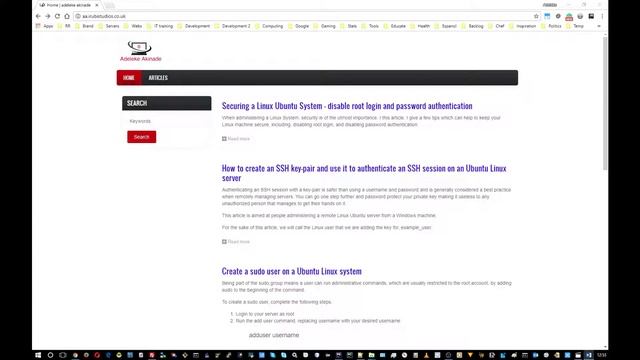Click the address bar showing aa.irubistudios.co.uk
The height and width of the screenshot is (360, 640).
coord(304,16)
